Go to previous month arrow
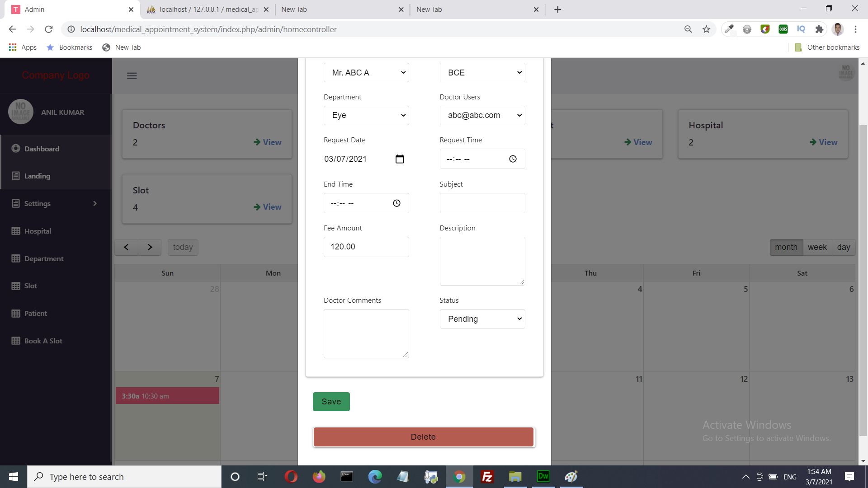This screenshot has width=868, height=488. coord(126,247)
